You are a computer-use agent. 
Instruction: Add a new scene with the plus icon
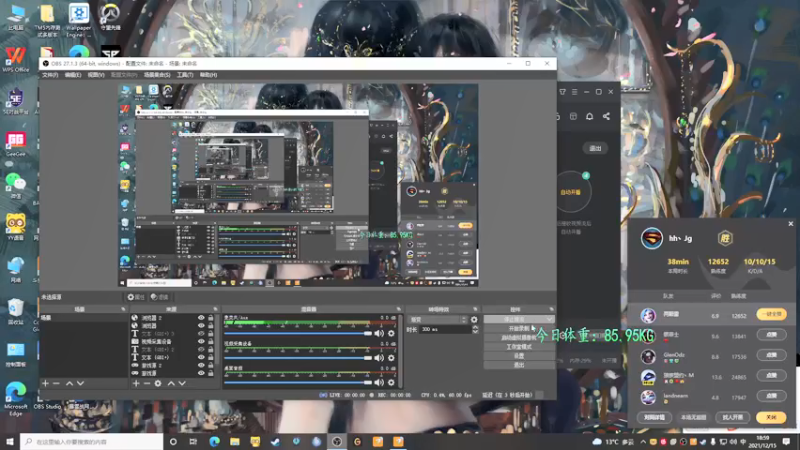point(45,383)
